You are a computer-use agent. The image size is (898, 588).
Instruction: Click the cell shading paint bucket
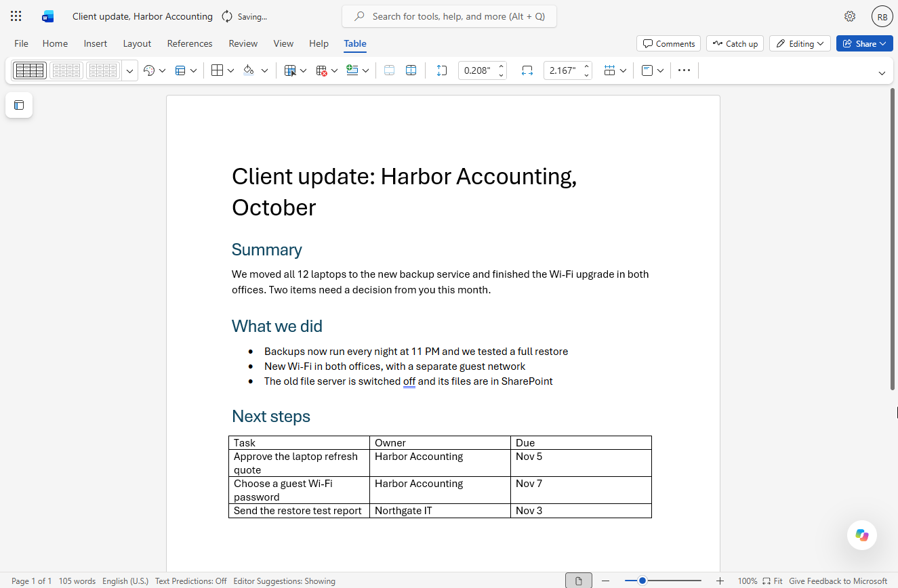(x=249, y=70)
